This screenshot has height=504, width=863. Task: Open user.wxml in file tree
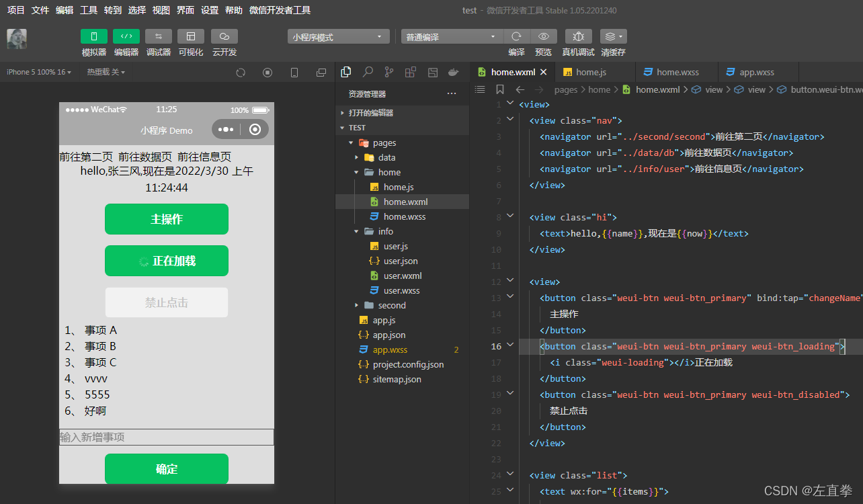403,276
